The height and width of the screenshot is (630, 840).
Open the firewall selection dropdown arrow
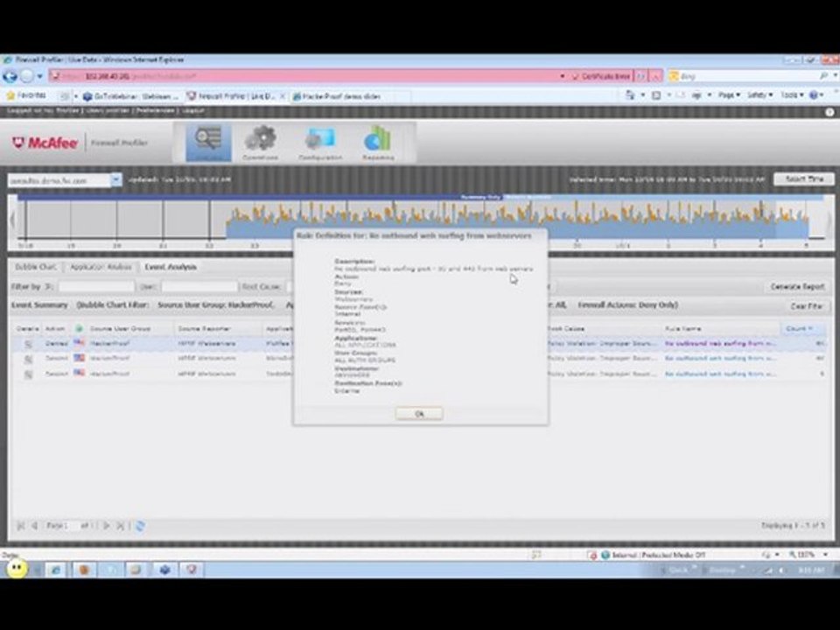click(x=116, y=180)
